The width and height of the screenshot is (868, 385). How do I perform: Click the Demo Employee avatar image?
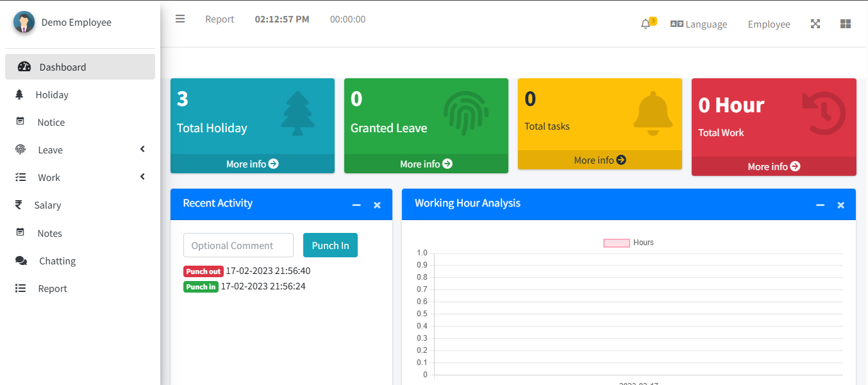tap(24, 22)
